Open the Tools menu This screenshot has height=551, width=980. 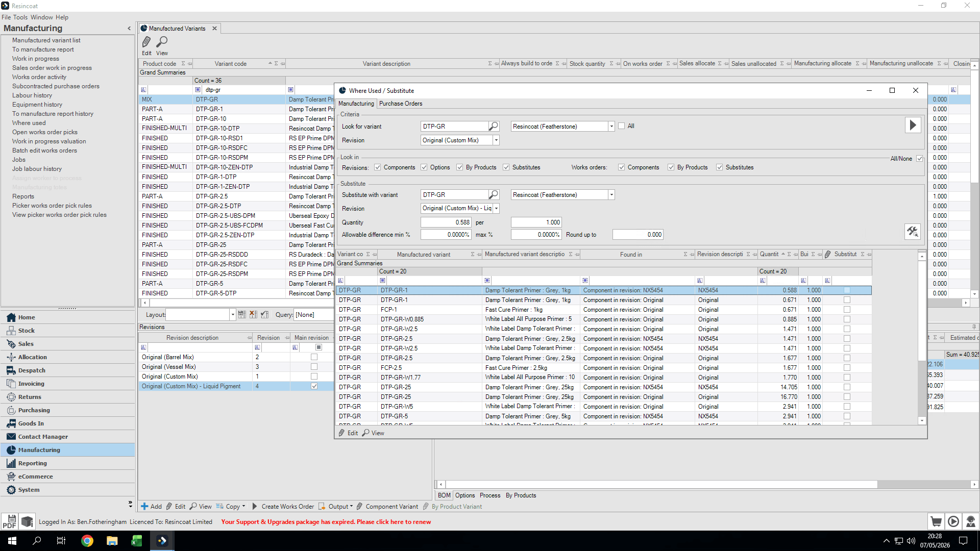click(x=20, y=17)
